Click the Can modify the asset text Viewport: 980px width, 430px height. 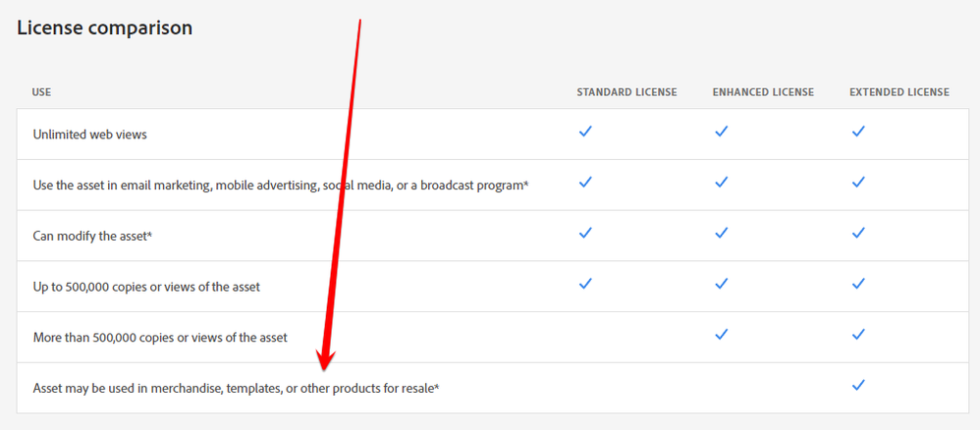coord(92,236)
